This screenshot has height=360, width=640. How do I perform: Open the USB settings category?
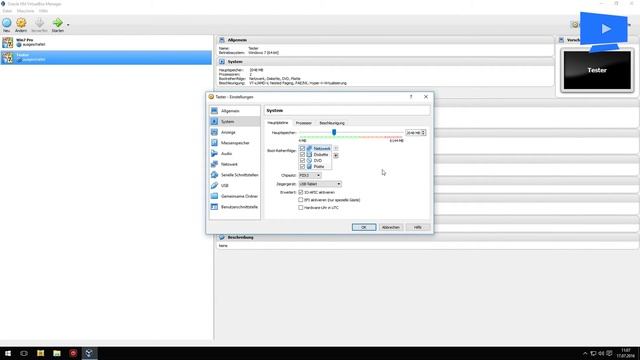click(x=235, y=185)
